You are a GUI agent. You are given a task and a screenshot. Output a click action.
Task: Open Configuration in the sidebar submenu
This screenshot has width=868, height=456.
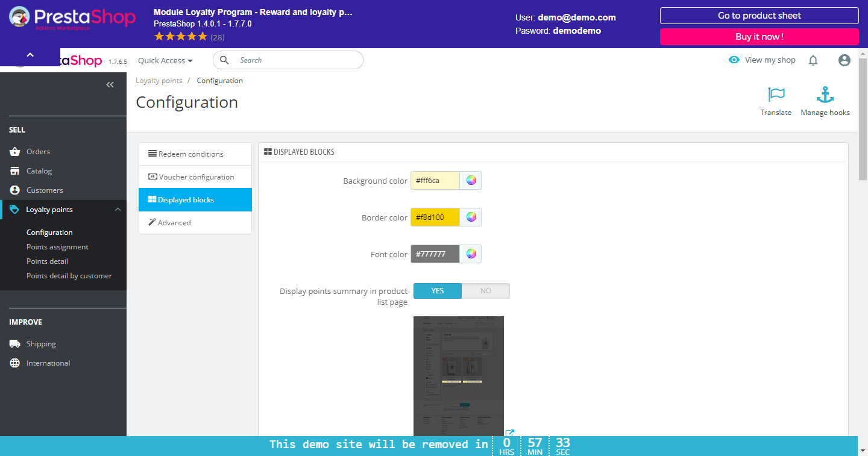(49, 233)
